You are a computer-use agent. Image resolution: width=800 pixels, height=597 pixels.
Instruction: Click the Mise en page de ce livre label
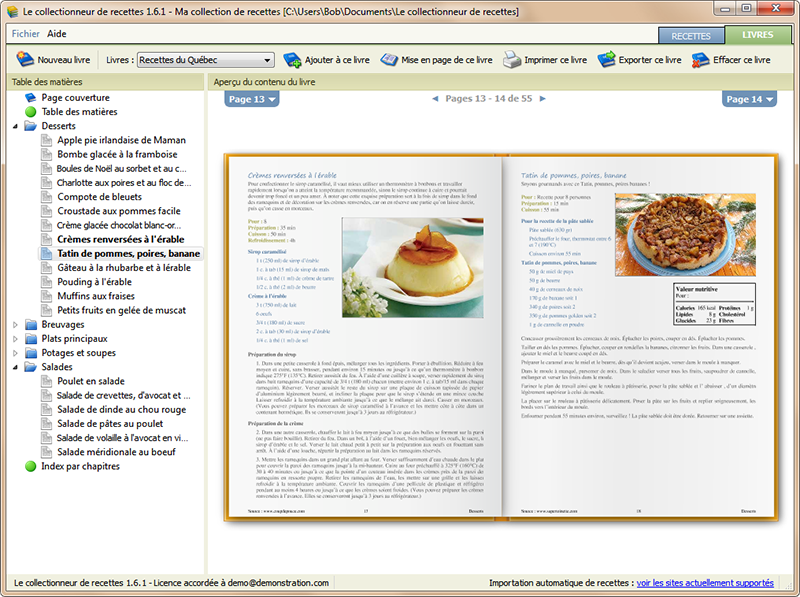click(x=447, y=60)
